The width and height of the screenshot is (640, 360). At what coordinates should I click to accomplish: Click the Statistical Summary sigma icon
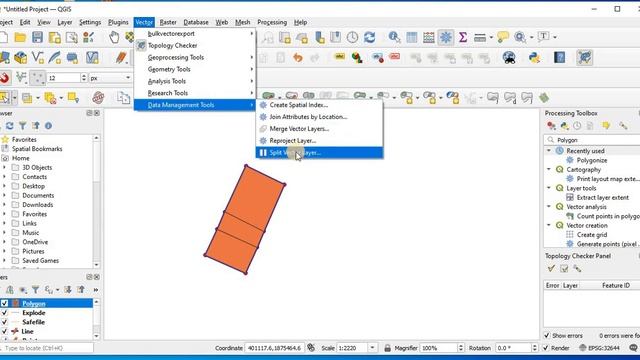tap(463, 38)
